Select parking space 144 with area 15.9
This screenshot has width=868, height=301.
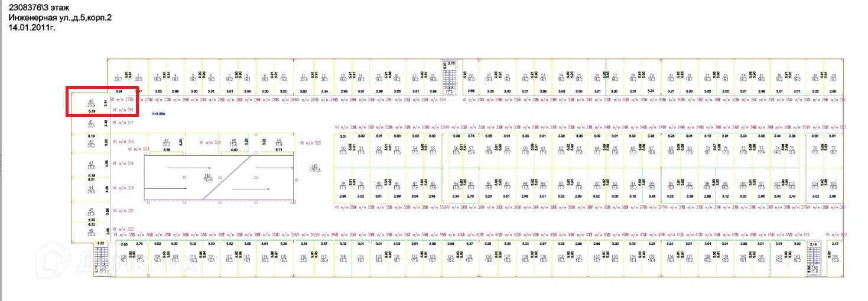[835, 258]
